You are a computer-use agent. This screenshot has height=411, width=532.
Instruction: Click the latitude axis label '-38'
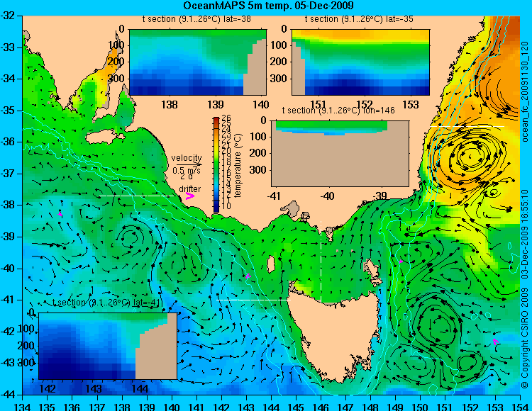[x=8, y=205]
